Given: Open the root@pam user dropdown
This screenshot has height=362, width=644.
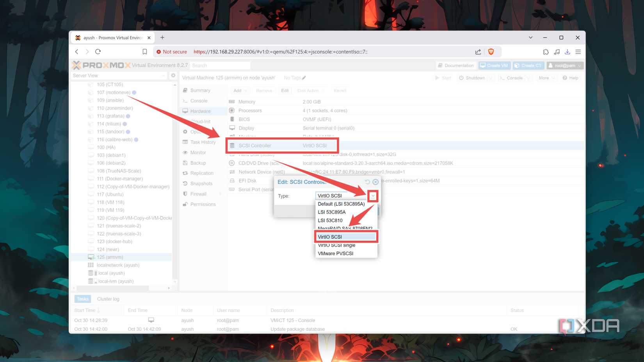Looking at the screenshot, I should tap(564, 66).
